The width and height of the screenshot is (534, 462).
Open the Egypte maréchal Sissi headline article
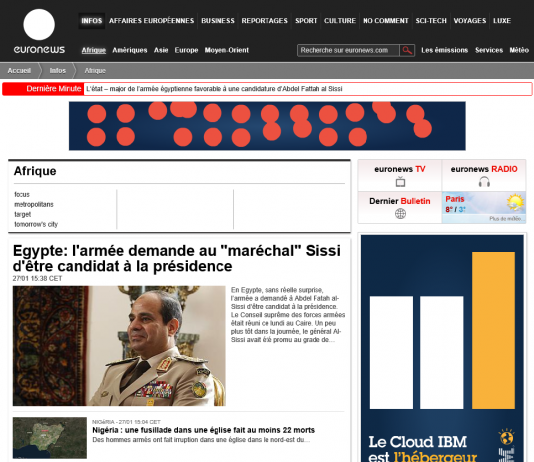[176, 258]
